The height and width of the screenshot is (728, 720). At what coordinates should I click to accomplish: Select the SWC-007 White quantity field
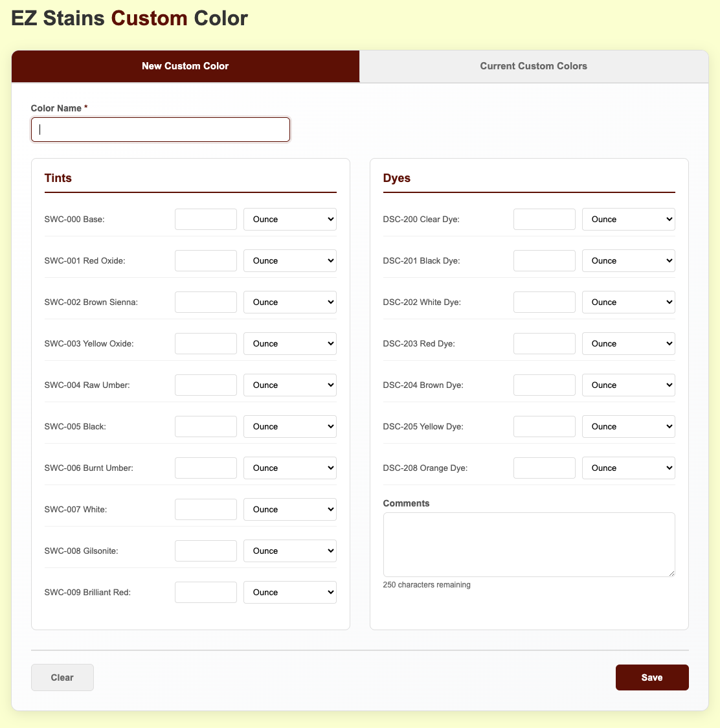pos(205,509)
